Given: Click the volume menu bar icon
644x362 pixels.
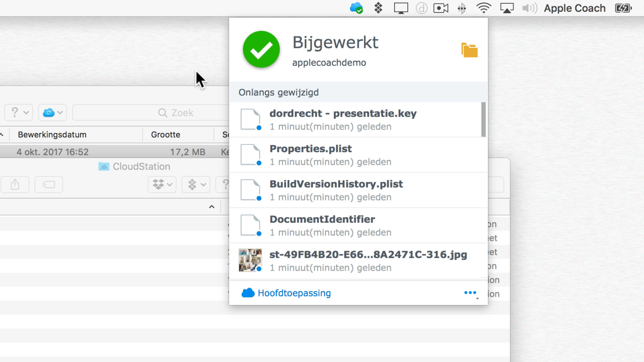Looking at the screenshot, I should coord(529,8).
